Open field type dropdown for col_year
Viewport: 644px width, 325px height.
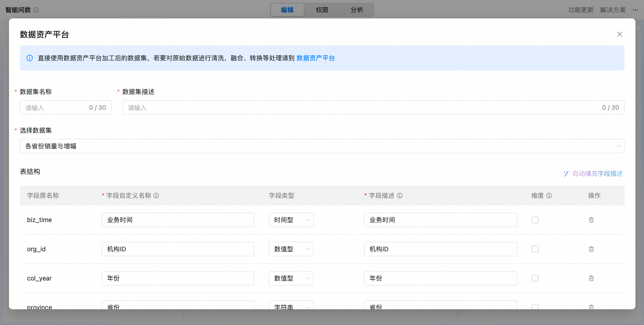291,278
